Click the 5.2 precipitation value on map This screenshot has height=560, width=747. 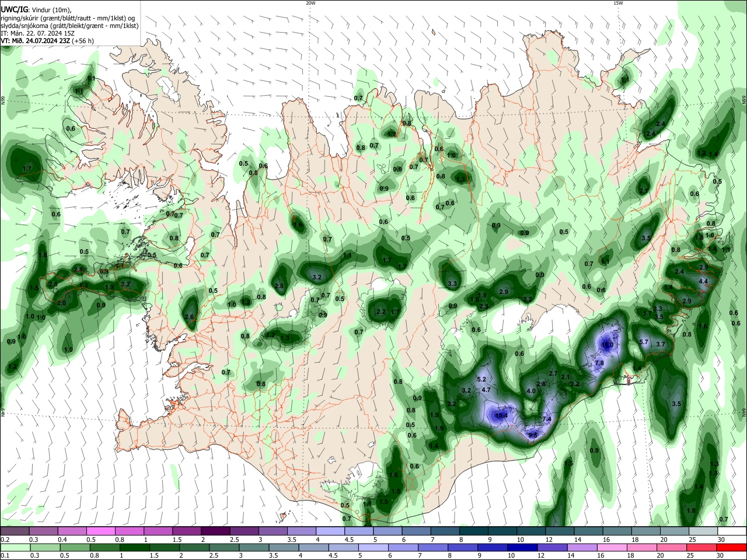481,379
